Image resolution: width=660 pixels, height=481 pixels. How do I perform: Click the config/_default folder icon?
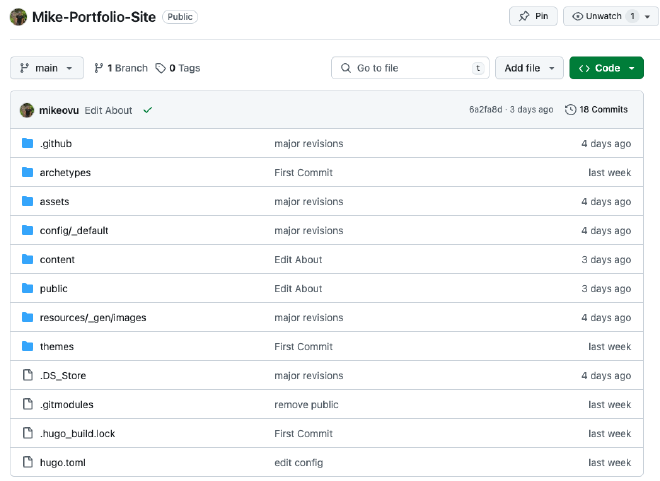27,231
